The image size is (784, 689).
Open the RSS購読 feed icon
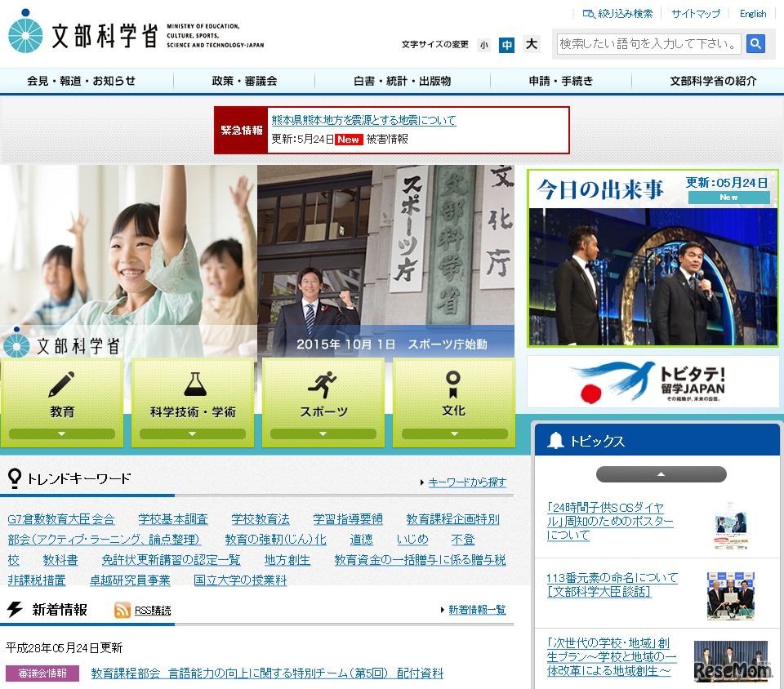122,610
